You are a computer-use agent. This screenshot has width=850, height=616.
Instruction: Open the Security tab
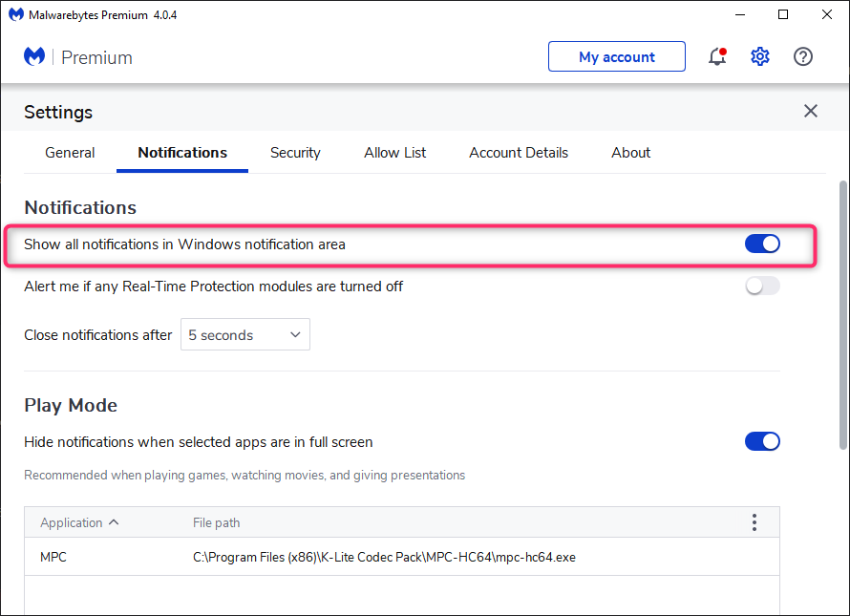click(x=295, y=153)
